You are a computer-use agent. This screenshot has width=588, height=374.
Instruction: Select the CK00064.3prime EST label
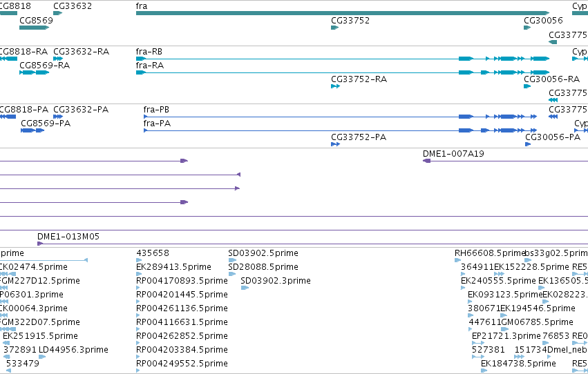(34, 308)
